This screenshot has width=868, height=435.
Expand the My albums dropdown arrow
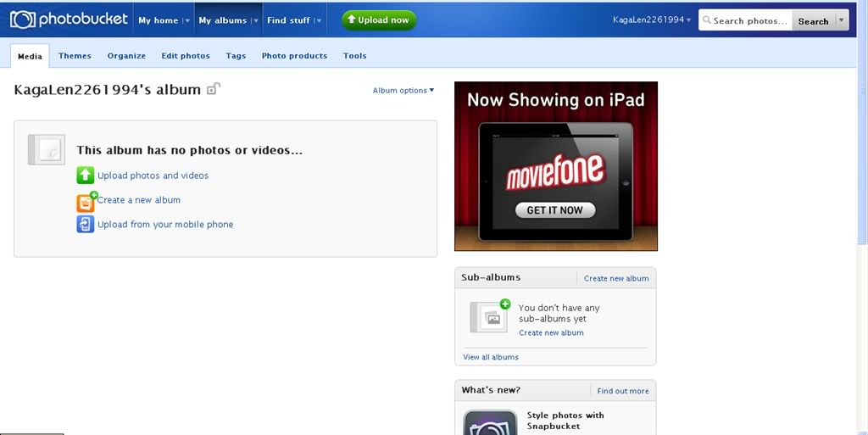pos(255,20)
